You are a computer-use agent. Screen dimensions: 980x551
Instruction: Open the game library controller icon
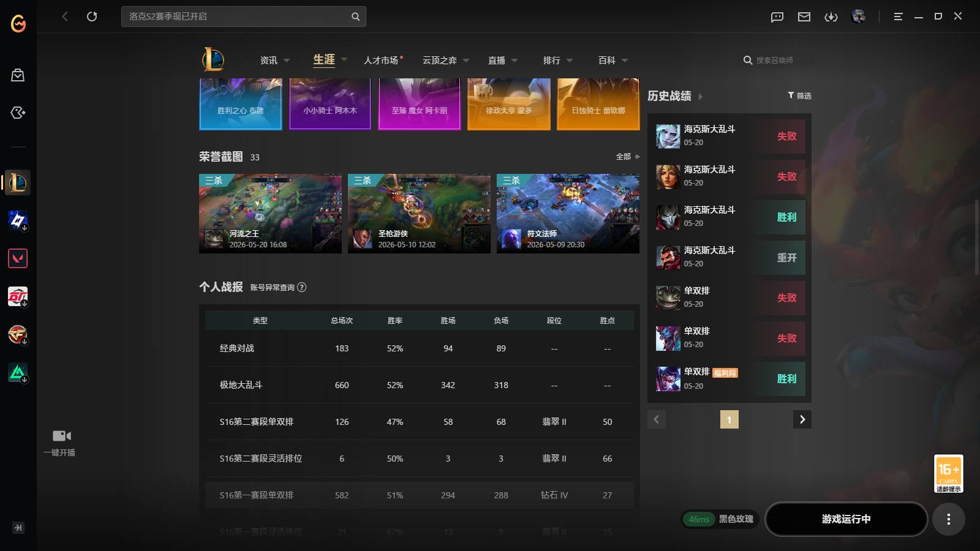(18, 113)
